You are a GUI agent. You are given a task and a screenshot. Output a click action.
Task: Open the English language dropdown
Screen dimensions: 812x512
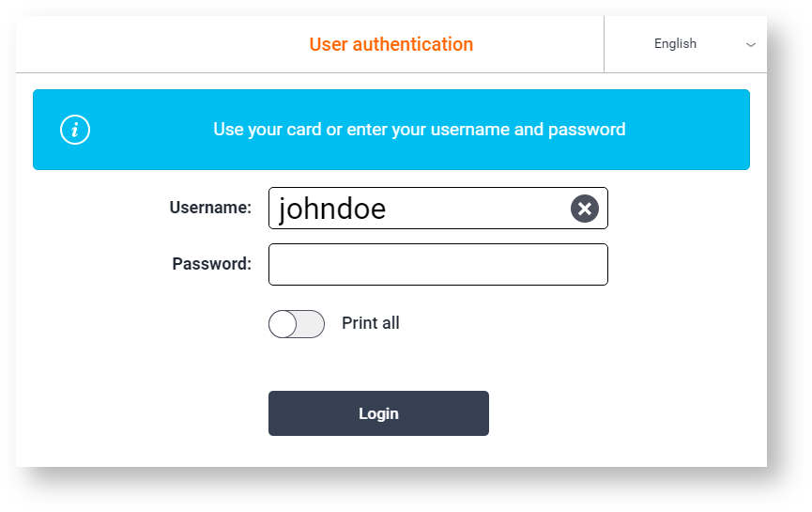685,44
